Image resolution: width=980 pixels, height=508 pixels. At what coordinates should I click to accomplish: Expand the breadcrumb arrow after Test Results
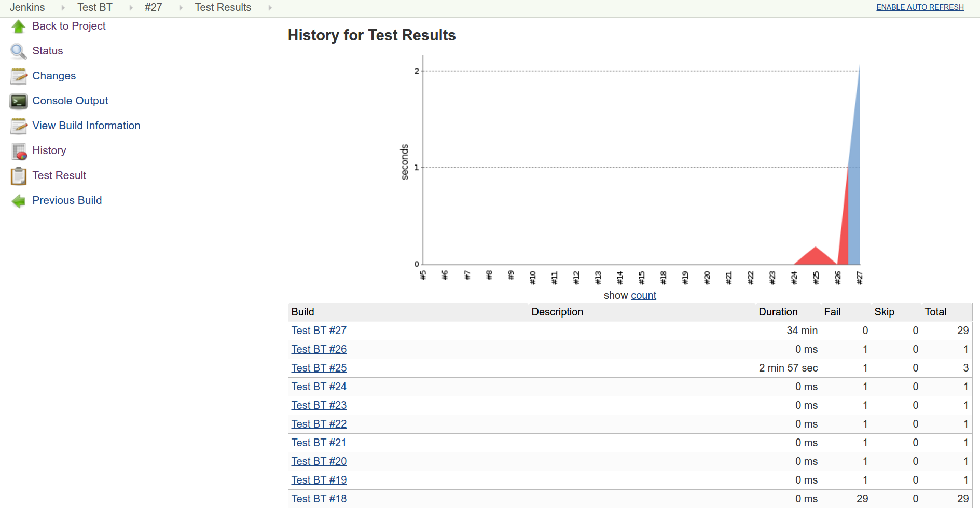tap(270, 8)
